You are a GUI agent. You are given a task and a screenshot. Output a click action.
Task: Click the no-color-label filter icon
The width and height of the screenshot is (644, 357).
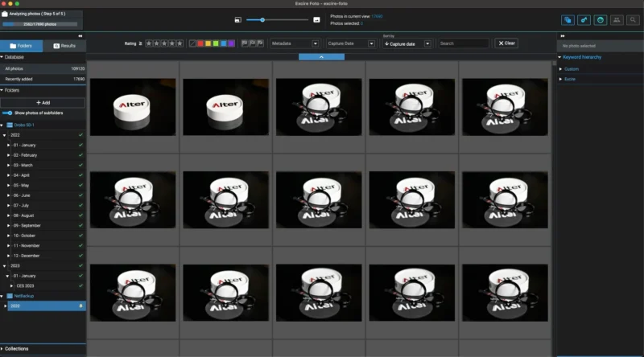click(192, 43)
